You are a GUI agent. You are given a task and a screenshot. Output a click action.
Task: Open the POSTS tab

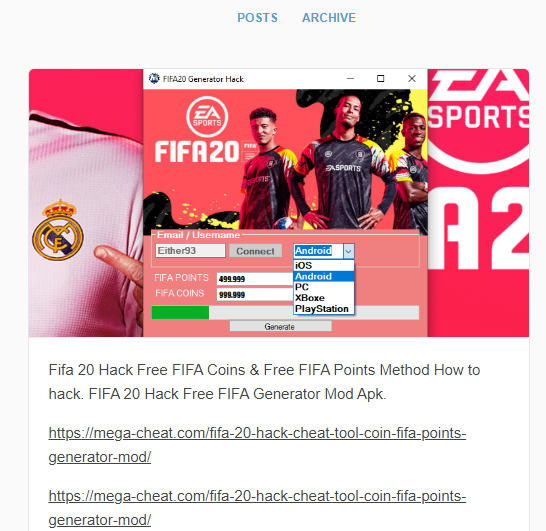pos(258,18)
